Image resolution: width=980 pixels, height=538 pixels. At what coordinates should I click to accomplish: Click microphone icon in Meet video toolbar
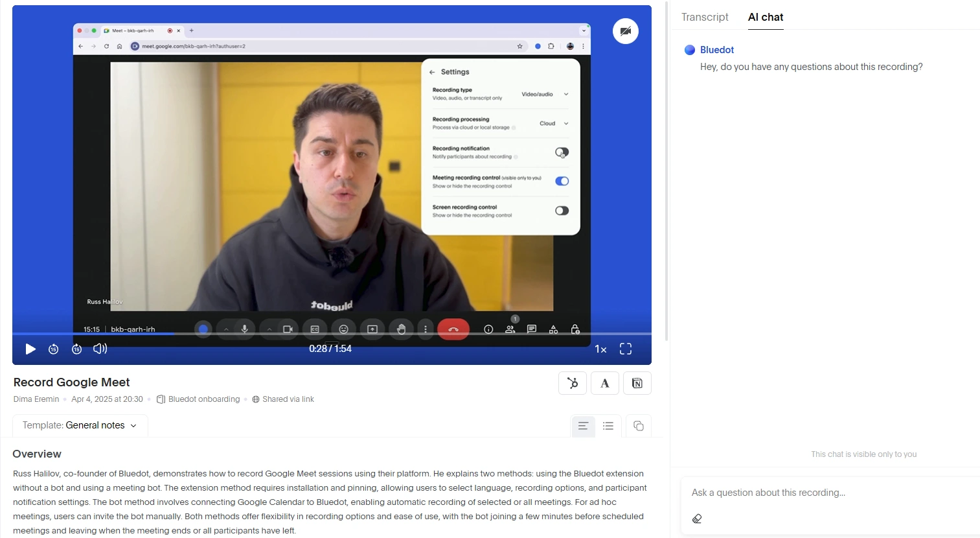pyautogui.click(x=245, y=329)
